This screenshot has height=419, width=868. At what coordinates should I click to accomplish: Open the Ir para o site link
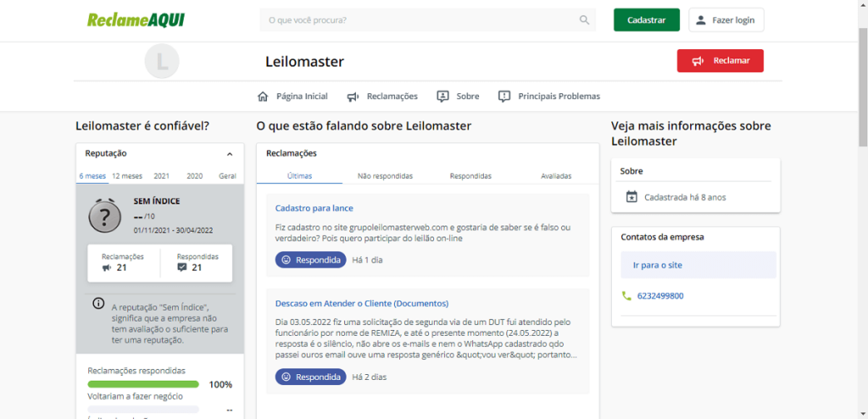pos(657,265)
